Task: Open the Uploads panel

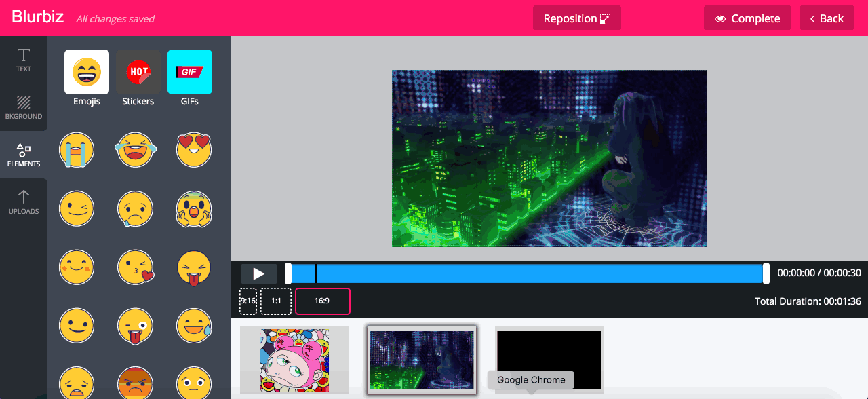Action: coord(24,202)
